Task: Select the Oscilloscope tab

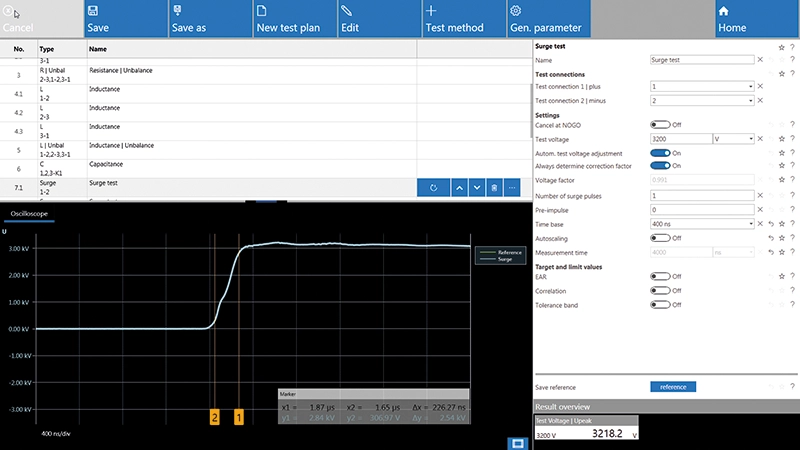Action: pyautogui.click(x=31, y=214)
